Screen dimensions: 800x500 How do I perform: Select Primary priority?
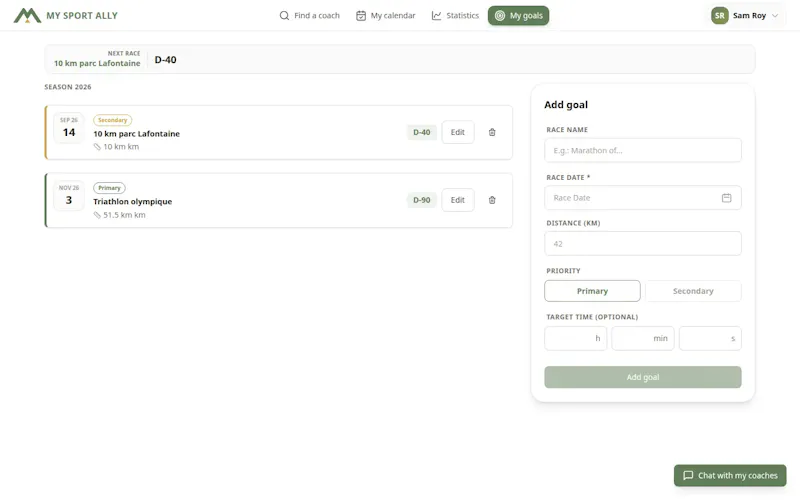coord(592,291)
